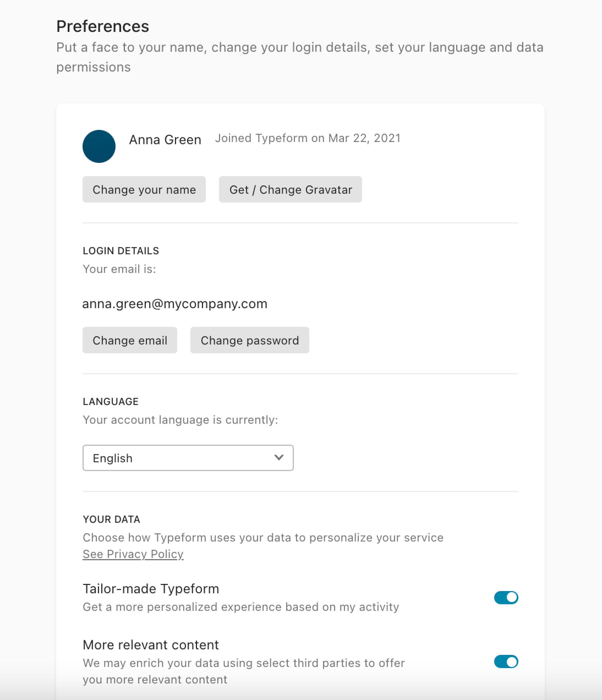Click the personalized experience description text

coord(241,607)
